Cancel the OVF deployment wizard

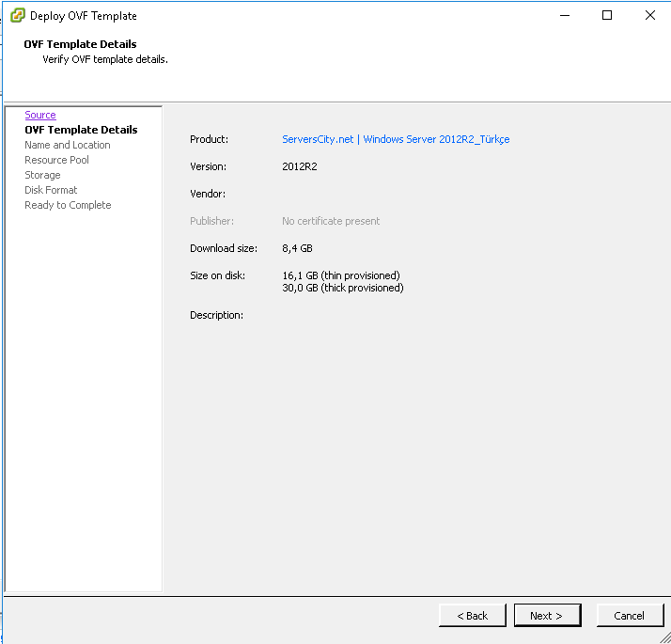point(630,615)
